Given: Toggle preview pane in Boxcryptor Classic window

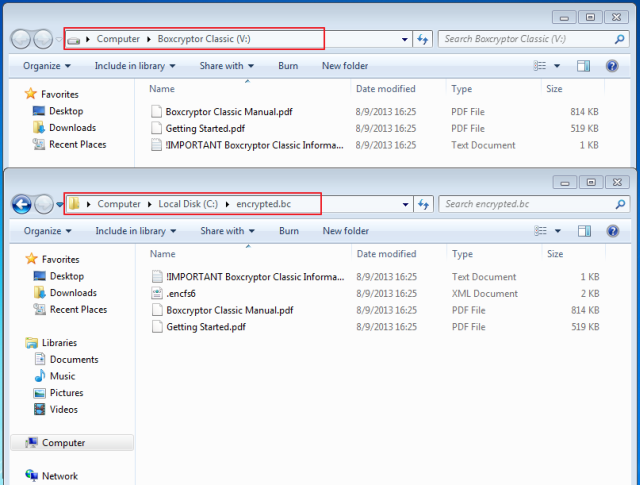Looking at the screenshot, I should (x=583, y=66).
